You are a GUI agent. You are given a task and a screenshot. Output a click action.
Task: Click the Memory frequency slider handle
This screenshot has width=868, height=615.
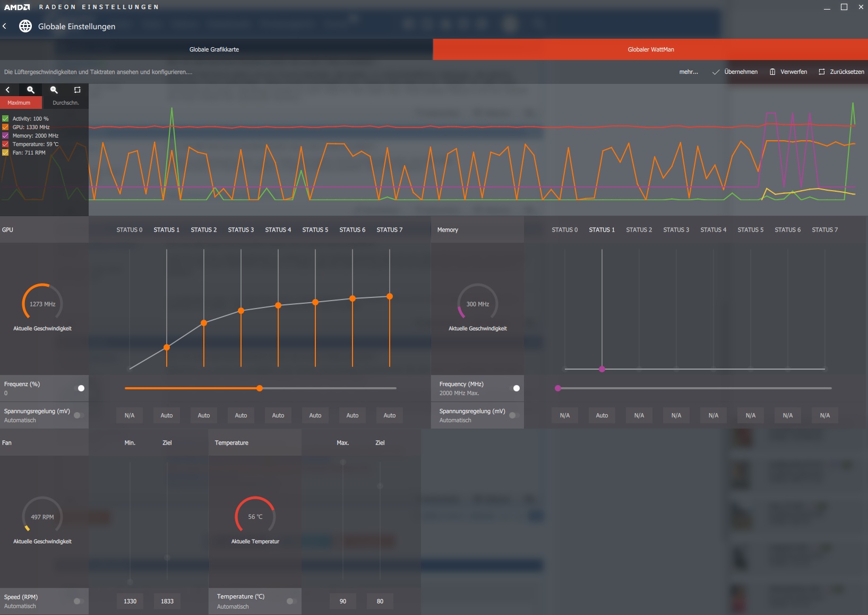tap(558, 388)
